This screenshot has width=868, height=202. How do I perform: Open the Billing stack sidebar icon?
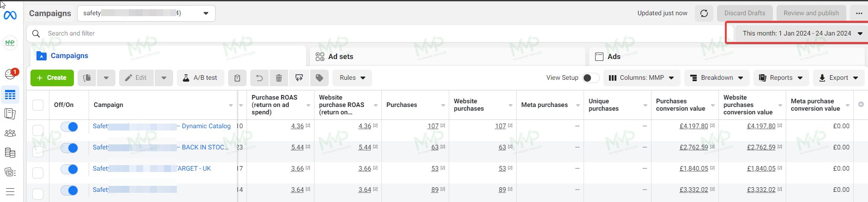[x=10, y=153]
